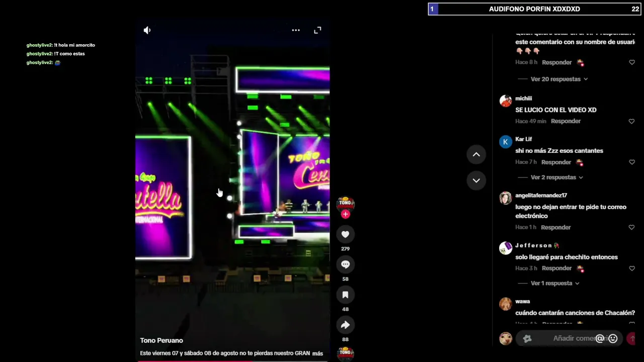
Task: Click the video to pause playback
Action: [x=232, y=191]
